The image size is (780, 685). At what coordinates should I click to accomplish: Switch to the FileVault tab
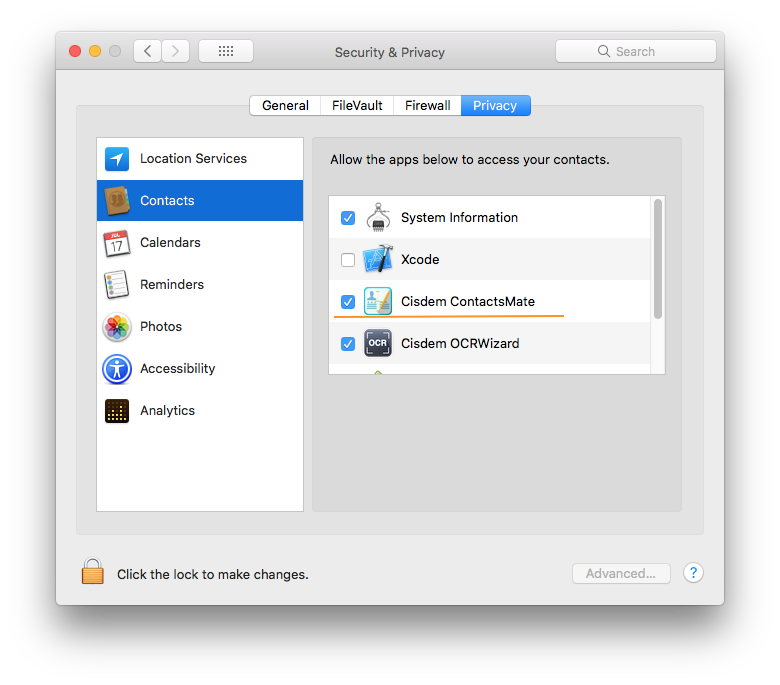(357, 105)
